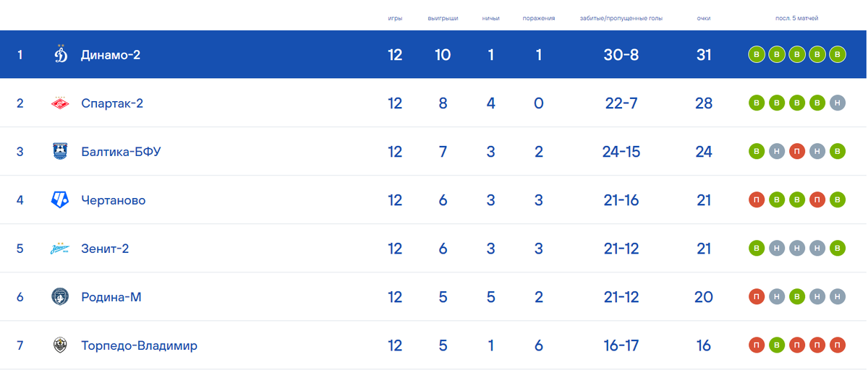Open the Зенит-2 team logo
The width and height of the screenshot is (868, 370).
[60, 249]
